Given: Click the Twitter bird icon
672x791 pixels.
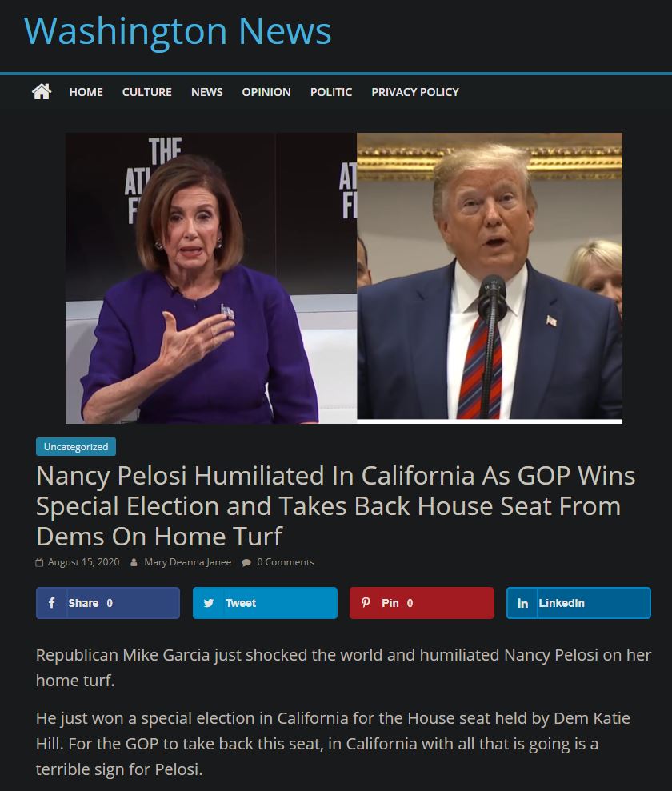Looking at the screenshot, I should (208, 603).
